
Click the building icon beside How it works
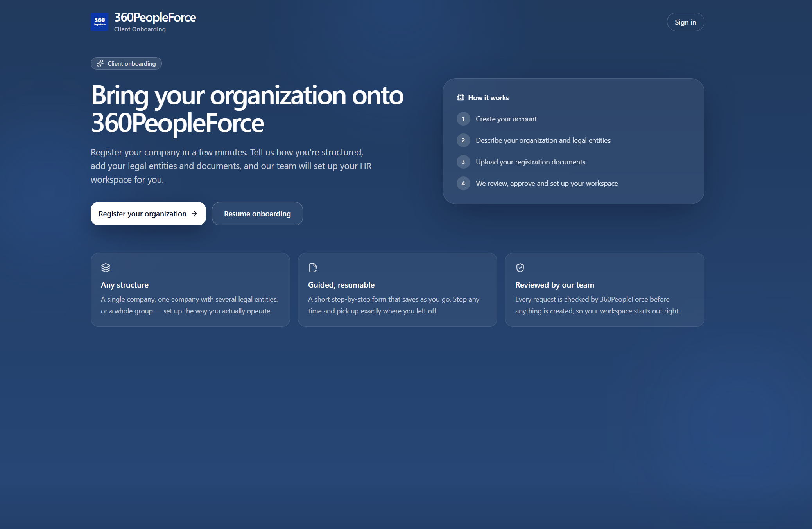461,97
